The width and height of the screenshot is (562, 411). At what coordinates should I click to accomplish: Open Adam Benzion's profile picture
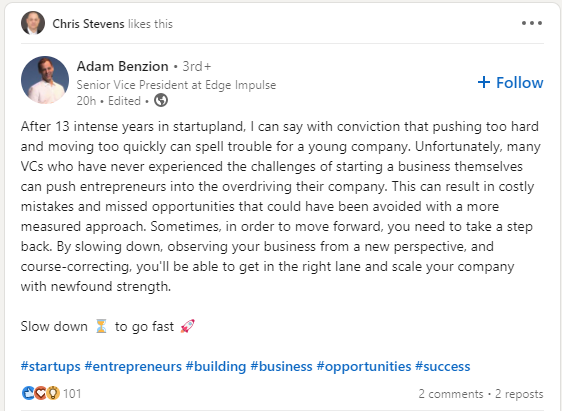tap(45, 80)
